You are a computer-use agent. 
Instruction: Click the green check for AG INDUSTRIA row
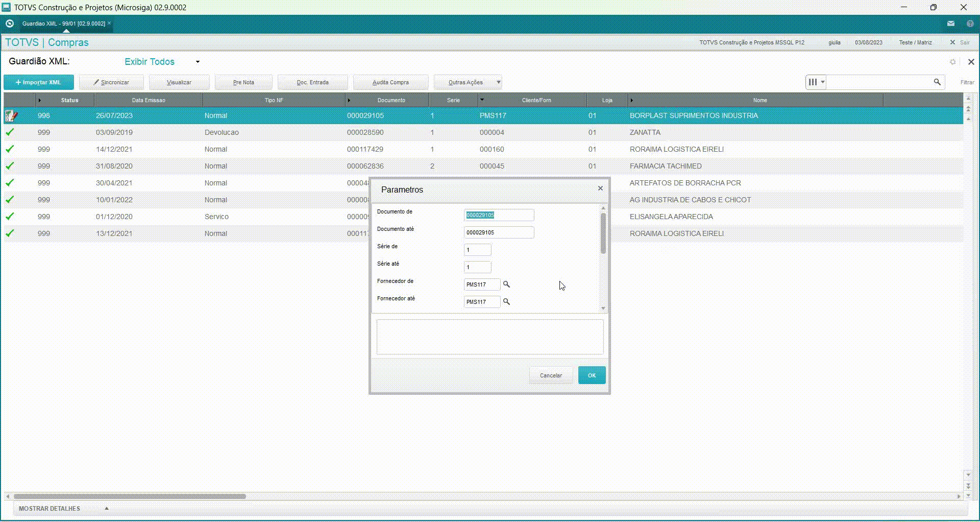click(x=10, y=200)
